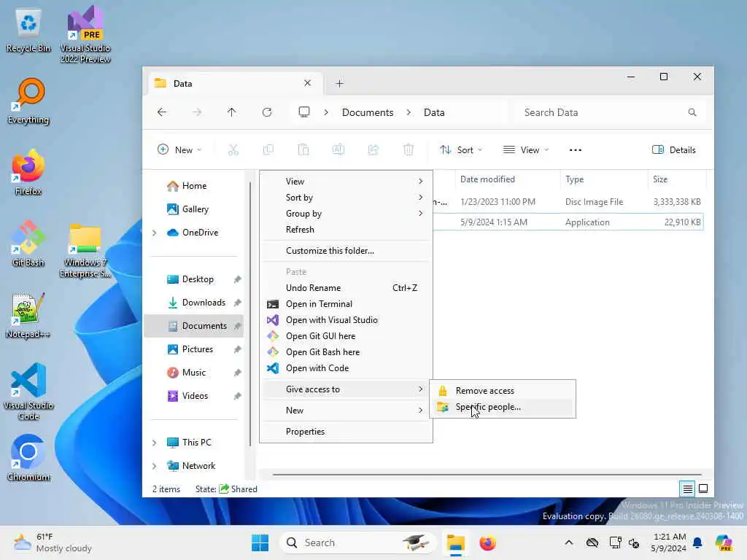
Task: Choose Open with Code
Action: (x=346, y=368)
